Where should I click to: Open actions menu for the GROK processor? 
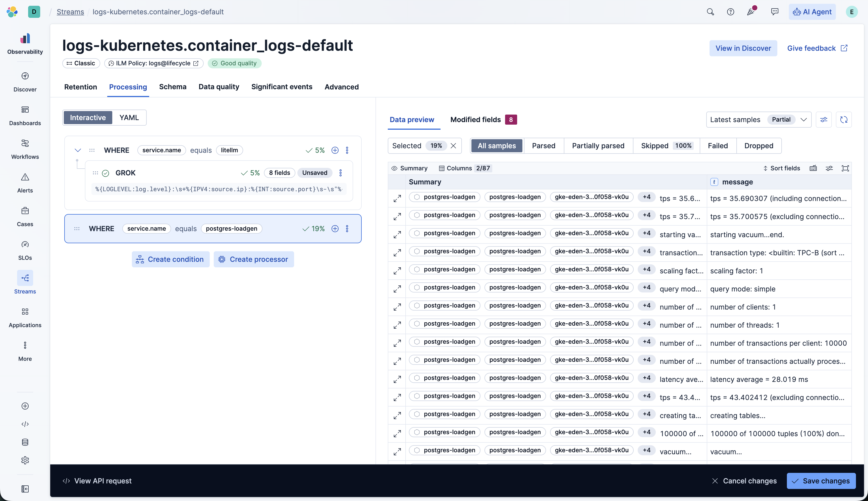pos(341,173)
